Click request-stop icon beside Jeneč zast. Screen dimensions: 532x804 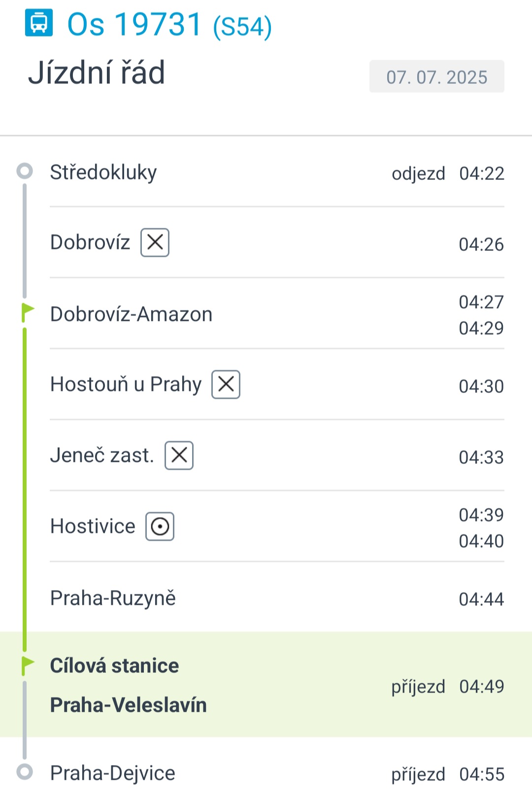pos(179,455)
